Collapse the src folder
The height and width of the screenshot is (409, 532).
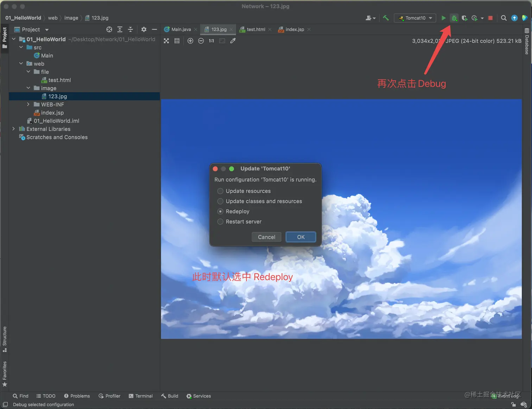click(x=21, y=47)
